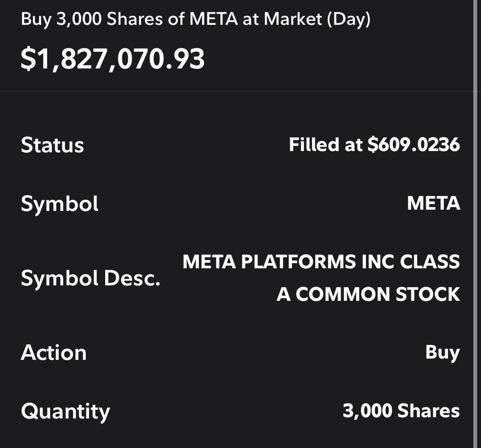This screenshot has height=448, width=481.
Task: Click the word 'Market' in the title
Action: [294, 20]
